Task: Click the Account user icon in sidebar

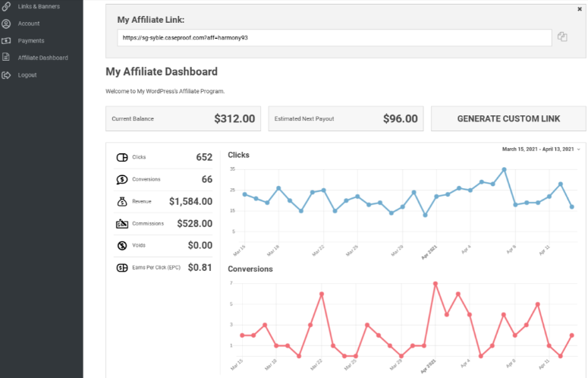Action: point(6,24)
